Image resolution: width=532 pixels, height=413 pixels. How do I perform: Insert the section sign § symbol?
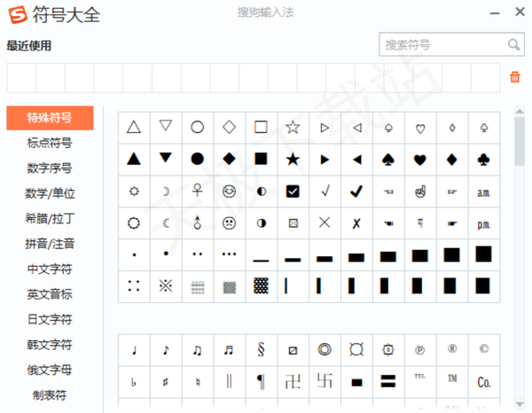(x=261, y=349)
